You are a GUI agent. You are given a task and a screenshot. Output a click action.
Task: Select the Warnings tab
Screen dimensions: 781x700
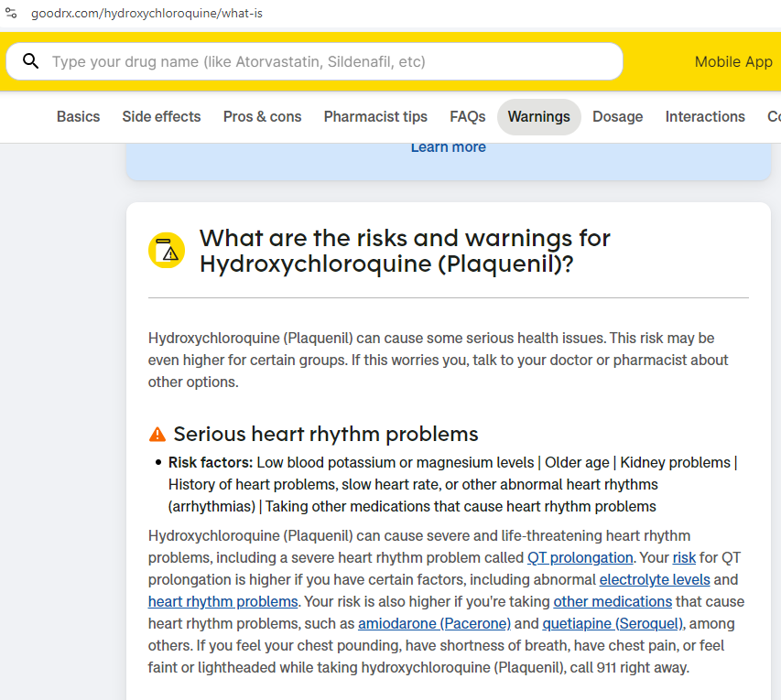pos(539,117)
